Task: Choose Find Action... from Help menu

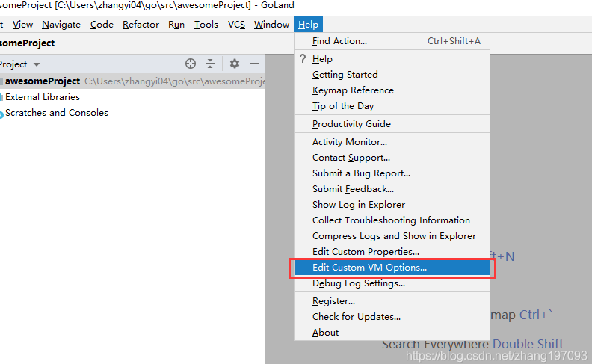Action: point(392,41)
